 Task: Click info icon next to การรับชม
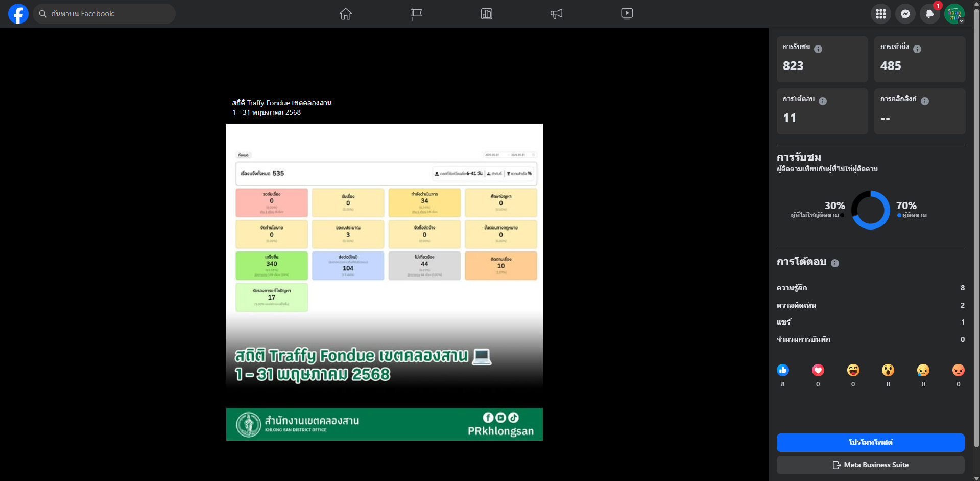click(x=818, y=49)
